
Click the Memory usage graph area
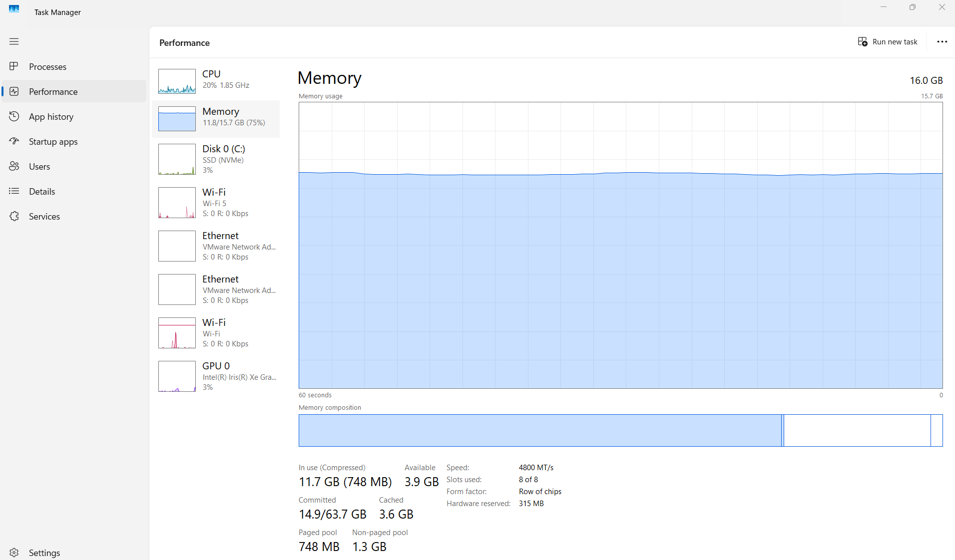click(x=620, y=245)
